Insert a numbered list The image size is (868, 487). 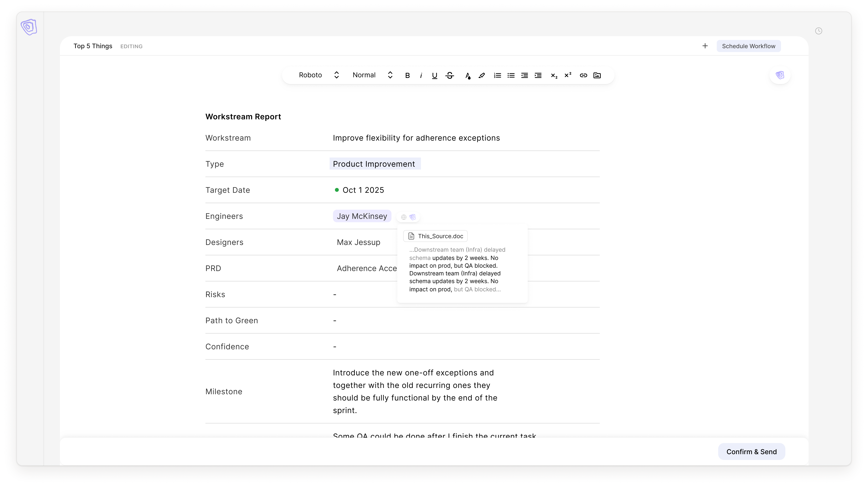coord(497,75)
